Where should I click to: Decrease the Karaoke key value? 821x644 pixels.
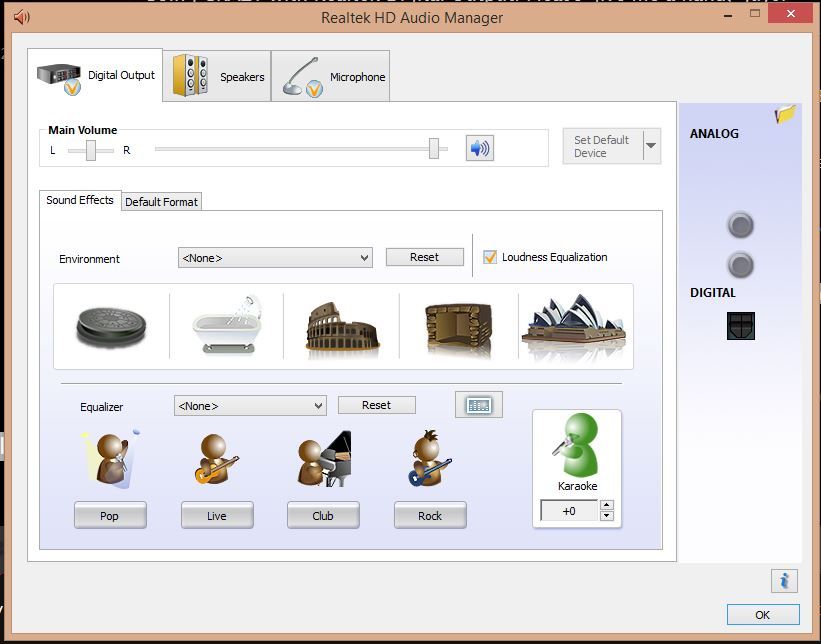606,516
